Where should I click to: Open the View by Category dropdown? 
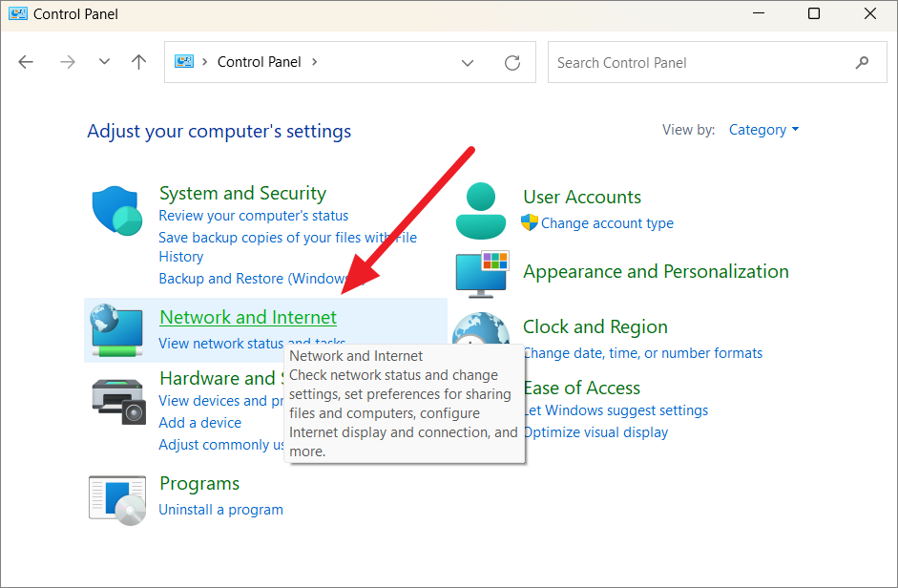(763, 130)
